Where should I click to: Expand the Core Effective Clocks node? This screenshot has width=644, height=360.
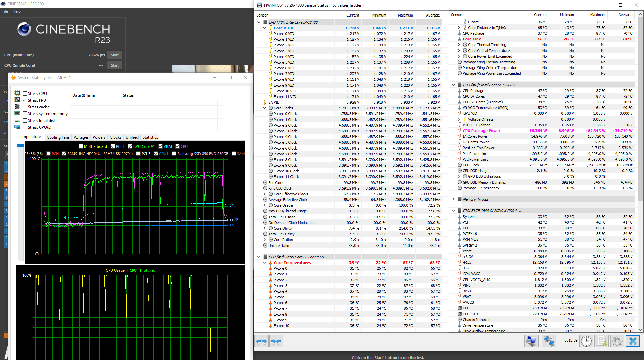(x=265, y=194)
